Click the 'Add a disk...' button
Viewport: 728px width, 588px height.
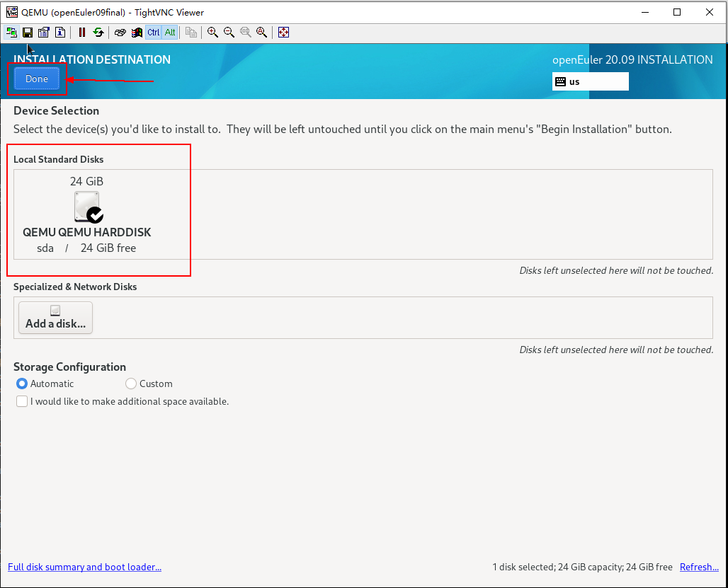click(x=55, y=318)
